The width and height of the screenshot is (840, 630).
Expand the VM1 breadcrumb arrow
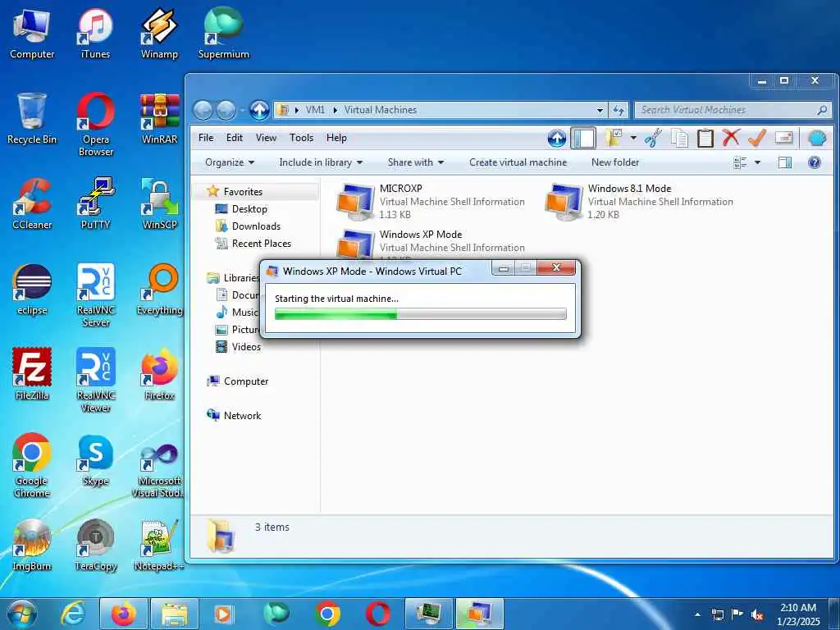[x=335, y=111]
